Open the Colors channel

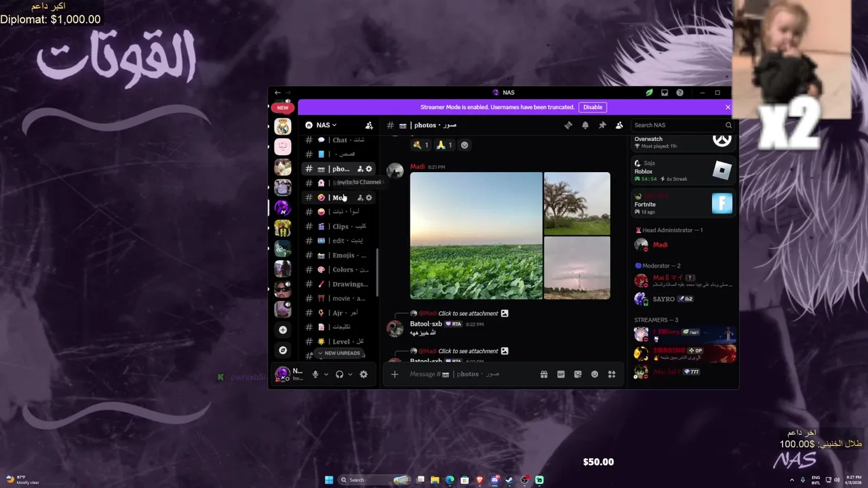click(339, 270)
